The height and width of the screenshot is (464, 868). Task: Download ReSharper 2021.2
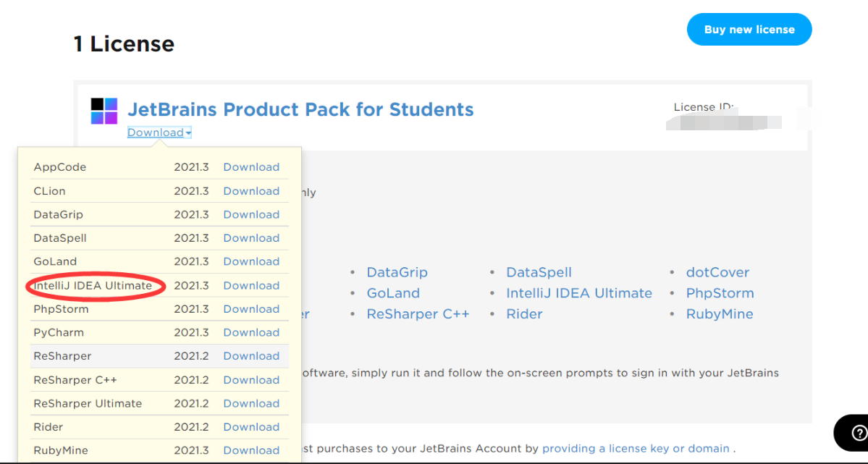click(x=251, y=356)
